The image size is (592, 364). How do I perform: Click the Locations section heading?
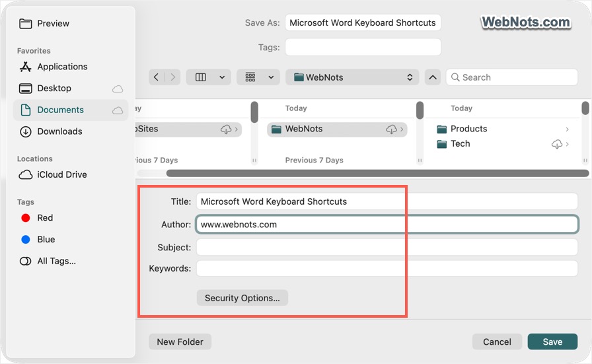coord(35,159)
